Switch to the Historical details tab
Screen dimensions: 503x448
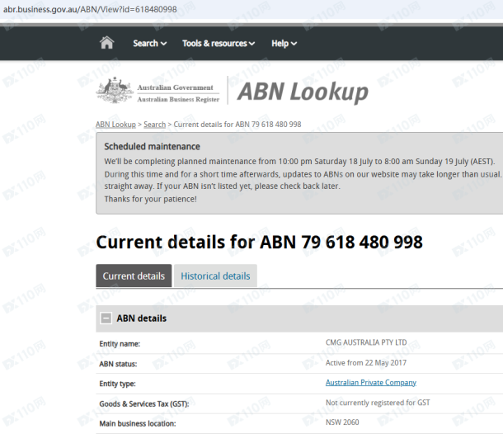215,276
